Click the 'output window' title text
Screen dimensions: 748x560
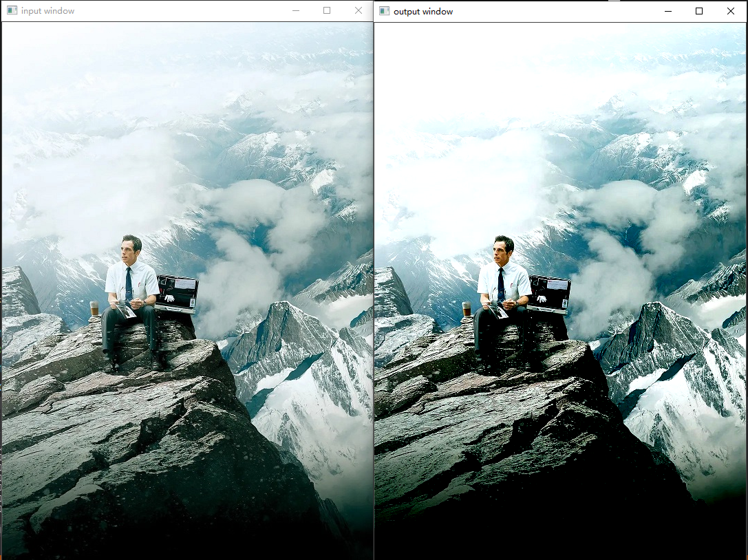423,12
